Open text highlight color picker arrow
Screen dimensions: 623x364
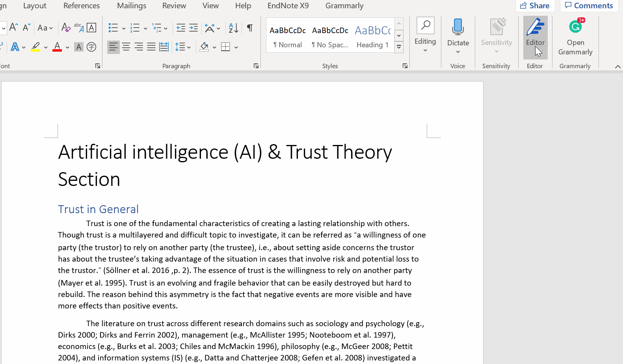(x=46, y=48)
